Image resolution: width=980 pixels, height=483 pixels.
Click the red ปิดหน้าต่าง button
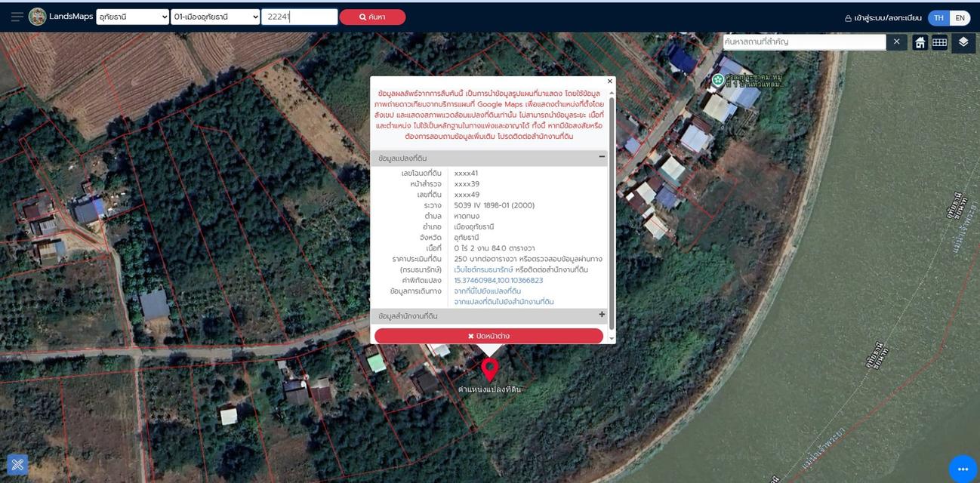[488, 336]
